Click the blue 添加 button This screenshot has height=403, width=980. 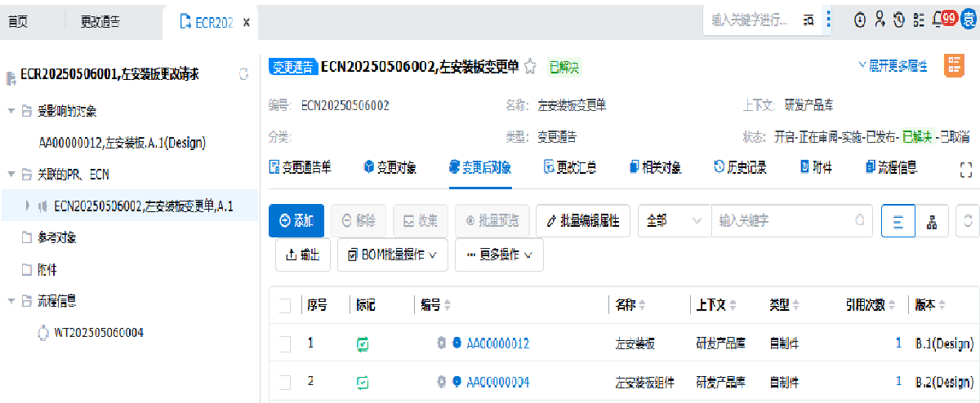[296, 221]
